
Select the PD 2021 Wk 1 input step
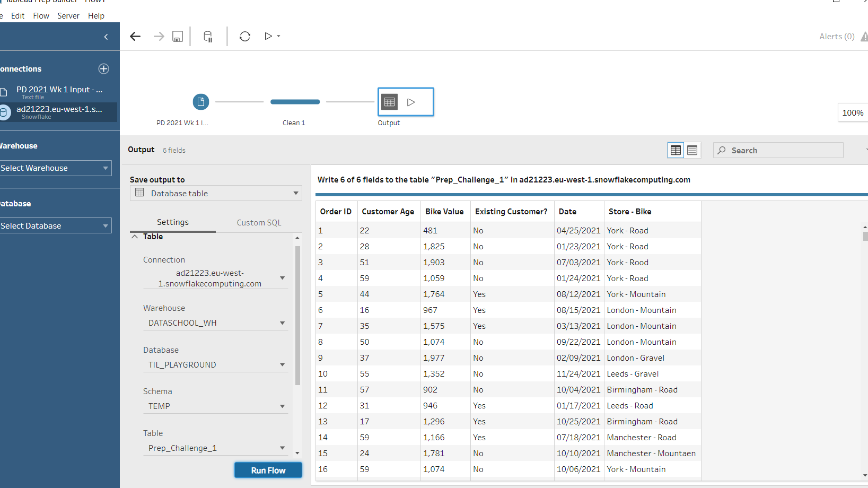[200, 102]
